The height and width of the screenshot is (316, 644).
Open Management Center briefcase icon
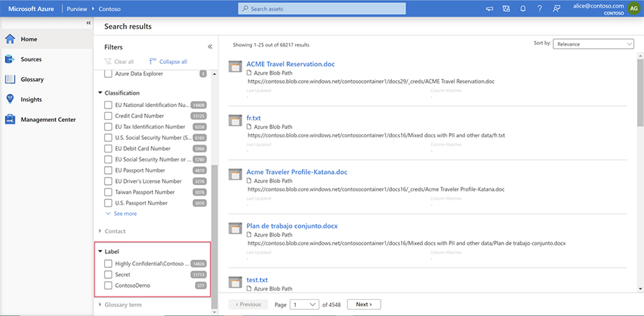[10, 120]
